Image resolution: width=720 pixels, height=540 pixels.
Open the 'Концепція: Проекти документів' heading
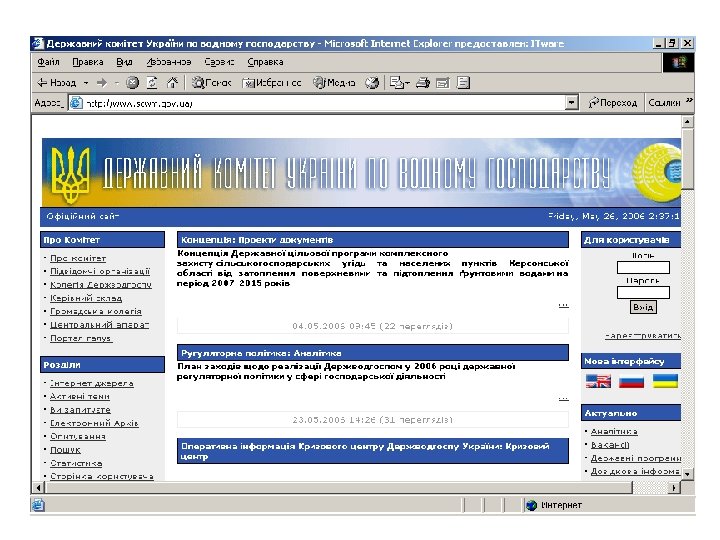257,240
